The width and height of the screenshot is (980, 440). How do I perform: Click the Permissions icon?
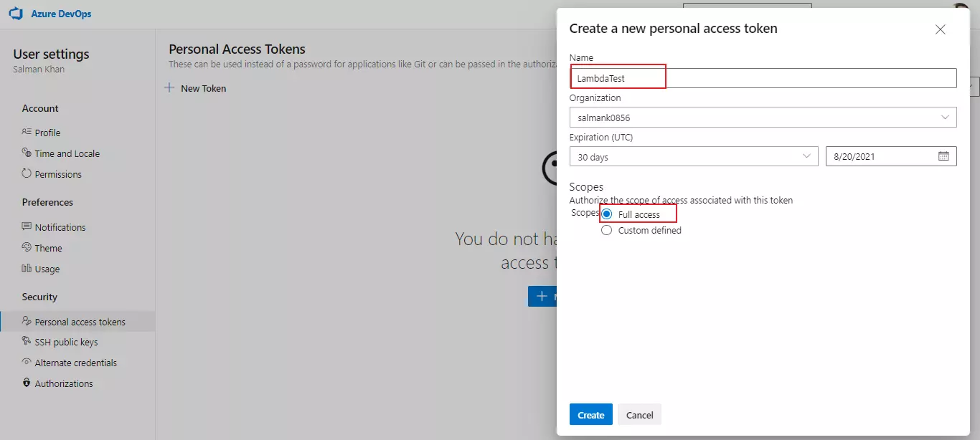27,173
